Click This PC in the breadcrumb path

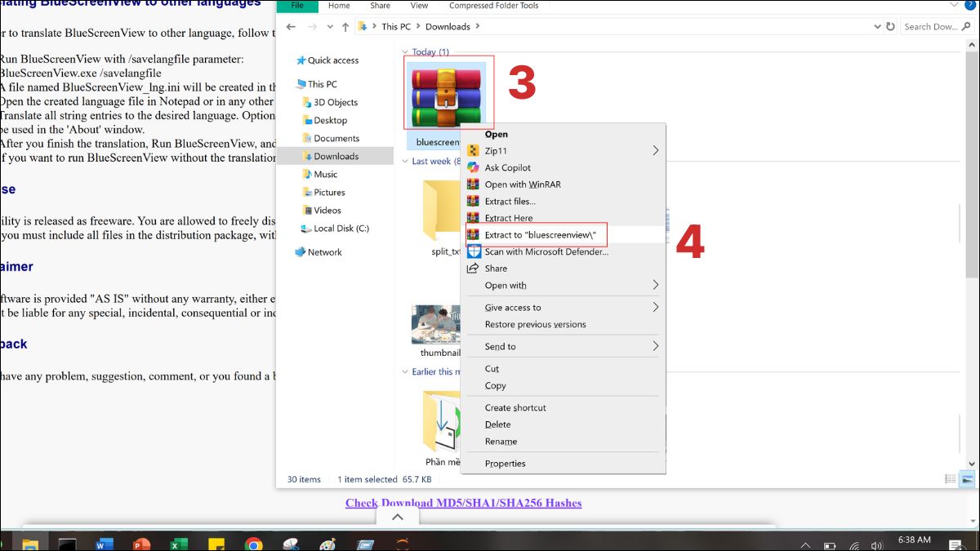point(396,26)
